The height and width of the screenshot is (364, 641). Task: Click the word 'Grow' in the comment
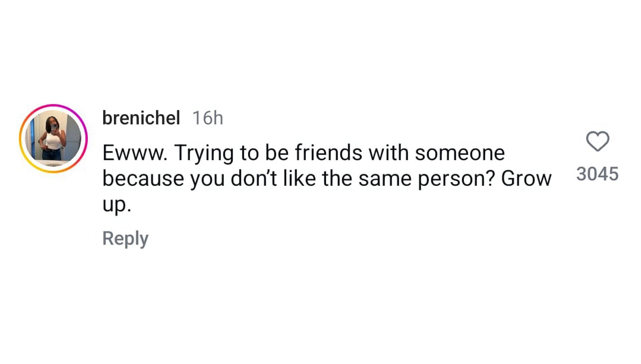tap(526, 178)
